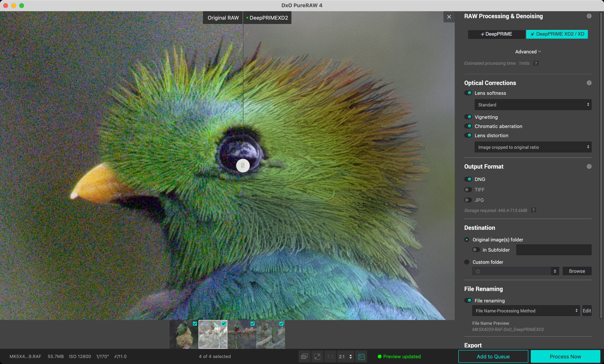
Task: Click Process Now
Action: point(565,356)
